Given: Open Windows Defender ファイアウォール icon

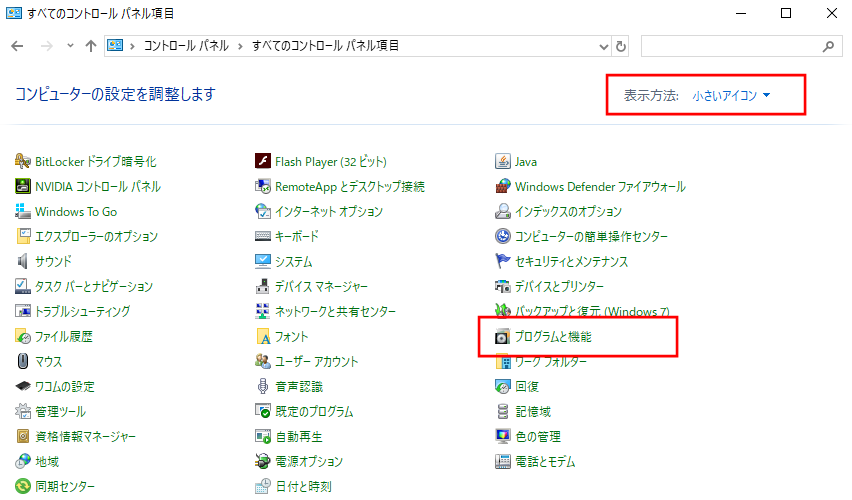Looking at the screenshot, I should 503,186.
